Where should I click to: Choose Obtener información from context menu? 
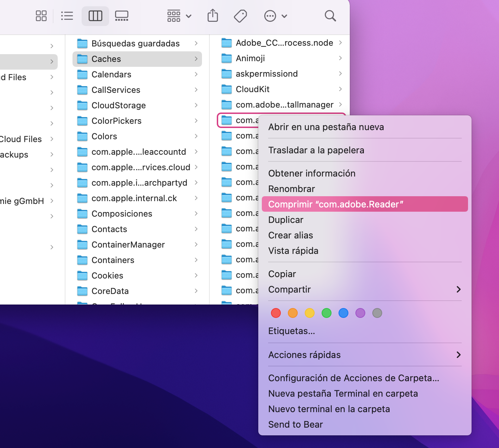(365, 173)
